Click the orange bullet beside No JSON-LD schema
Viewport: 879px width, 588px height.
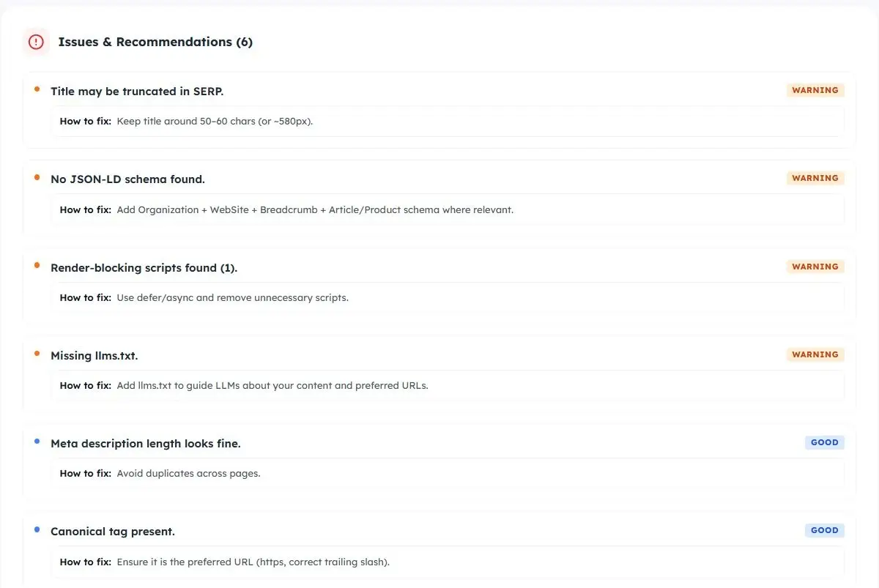[x=37, y=177]
